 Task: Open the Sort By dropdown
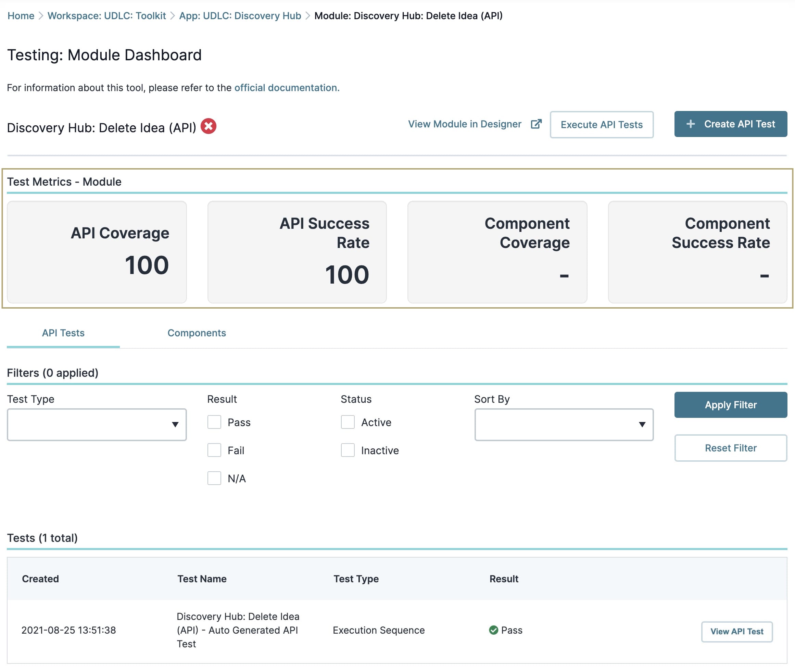coord(564,425)
